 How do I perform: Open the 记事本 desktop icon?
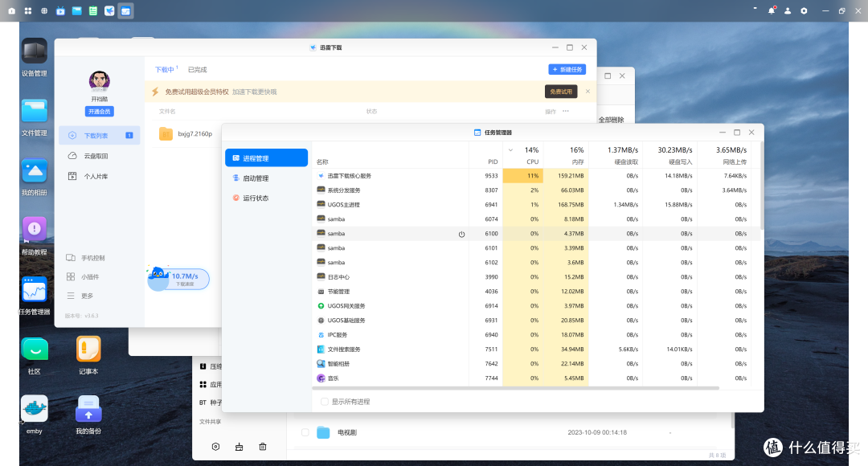pyautogui.click(x=88, y=349)
